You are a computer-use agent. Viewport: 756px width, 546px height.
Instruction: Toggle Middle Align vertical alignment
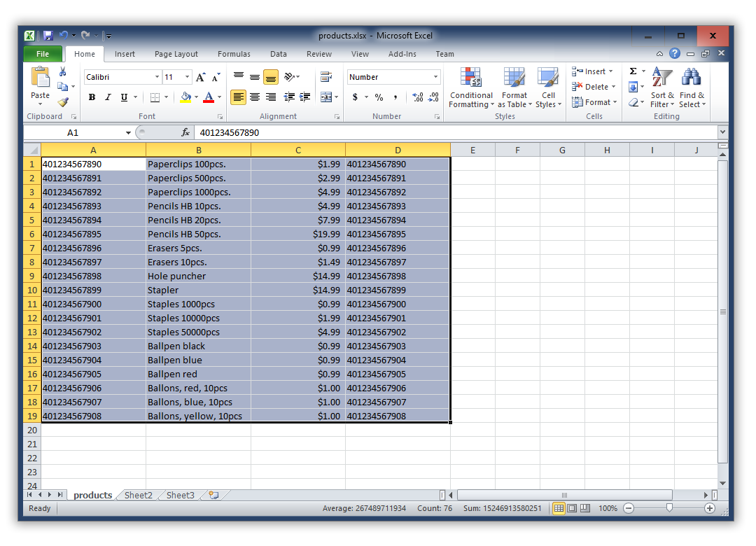pos(255,77)
